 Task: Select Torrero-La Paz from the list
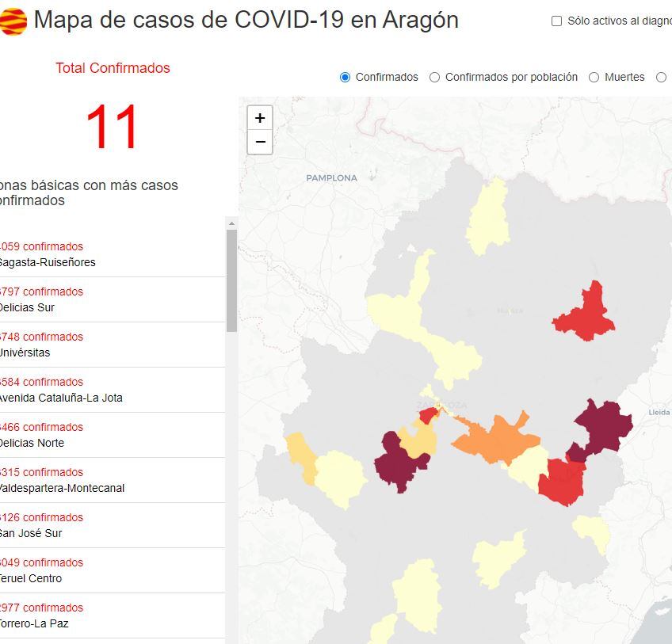tap(34, 623)
